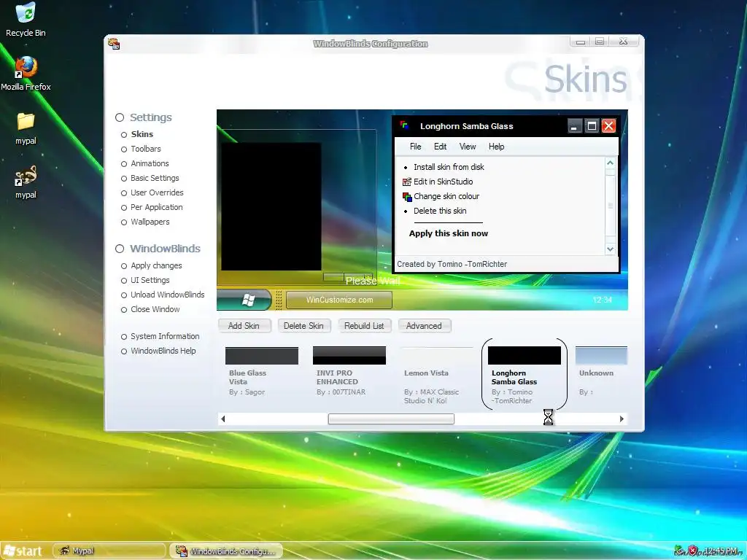Image resolution: width=747 pixels, height=560 pixels.
Task: Click 'Created by Tomino -TomRichter' status text
Action: click(452, 264)
